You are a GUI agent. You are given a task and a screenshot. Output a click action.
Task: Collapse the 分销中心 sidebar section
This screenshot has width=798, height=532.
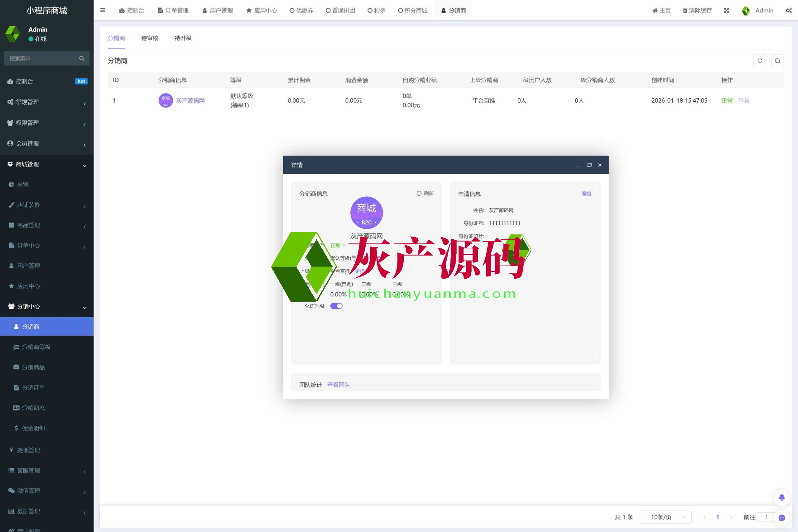pos(46,306)
